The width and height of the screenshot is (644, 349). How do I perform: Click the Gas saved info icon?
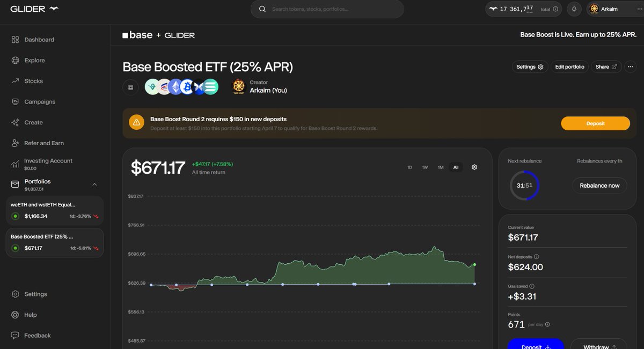tap(532, 286)
